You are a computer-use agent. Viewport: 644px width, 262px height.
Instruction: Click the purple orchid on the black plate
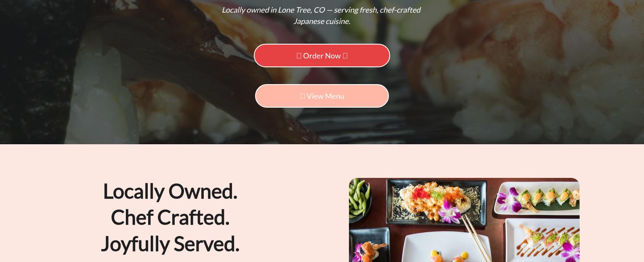pos(450,211)
